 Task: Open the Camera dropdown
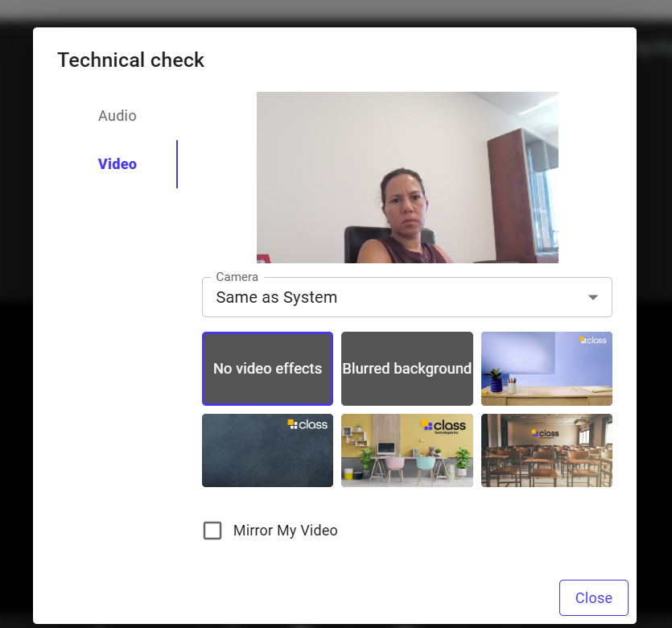click(406, 297)
